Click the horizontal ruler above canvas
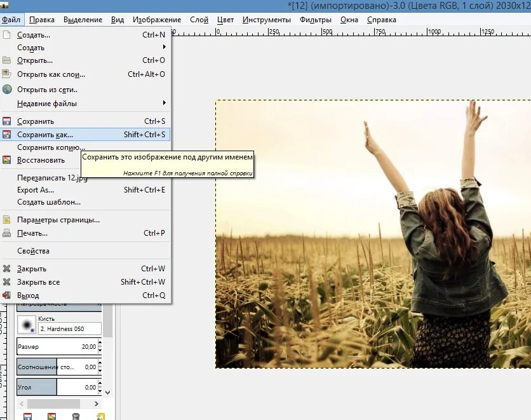 click(x=351, y=32)
